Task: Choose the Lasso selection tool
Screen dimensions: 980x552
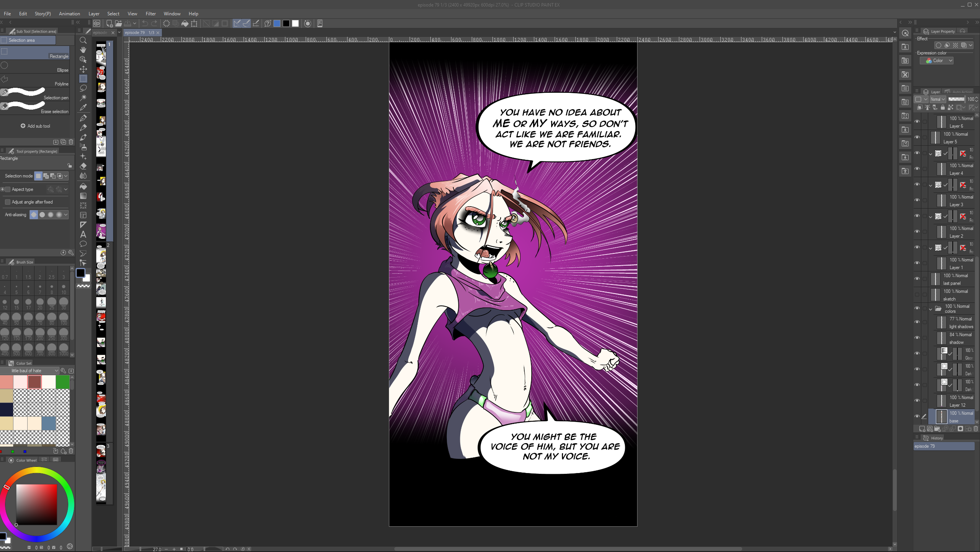Action: coord(83,88)
